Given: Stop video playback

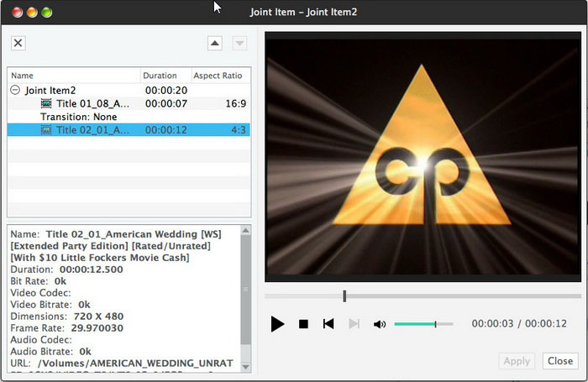Looking at the screenshot, I should 304,324.
